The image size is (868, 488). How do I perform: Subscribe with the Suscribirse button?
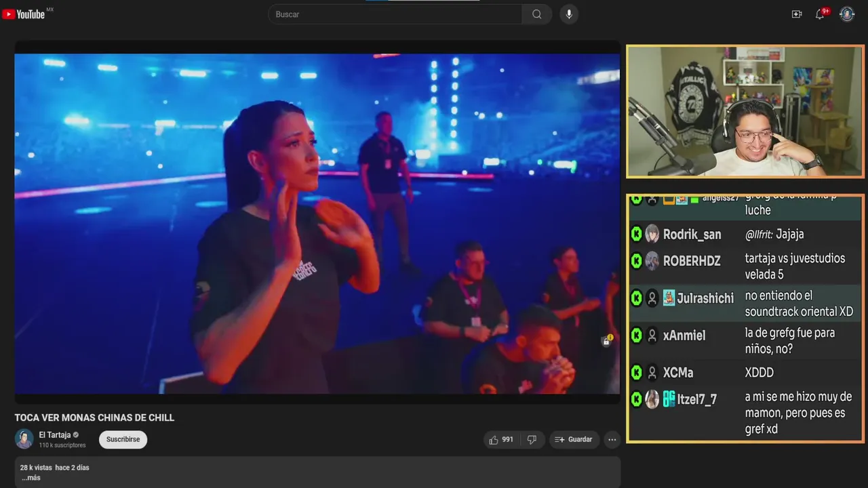(x=123, y=439)
